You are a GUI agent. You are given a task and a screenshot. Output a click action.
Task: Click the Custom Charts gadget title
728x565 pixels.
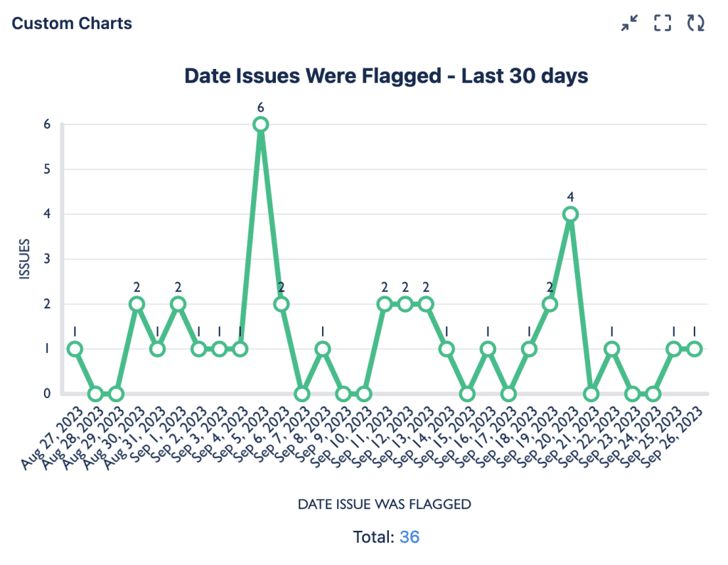72,23
